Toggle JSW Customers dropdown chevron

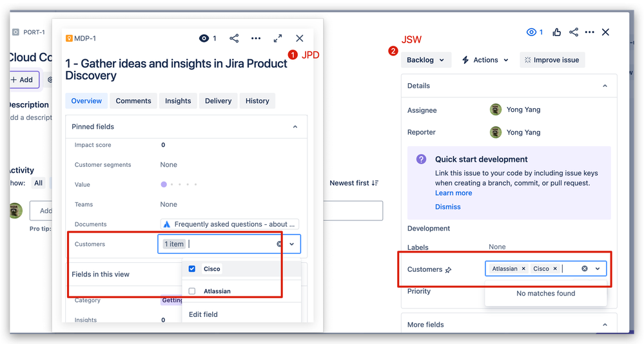tap(598, 269)
